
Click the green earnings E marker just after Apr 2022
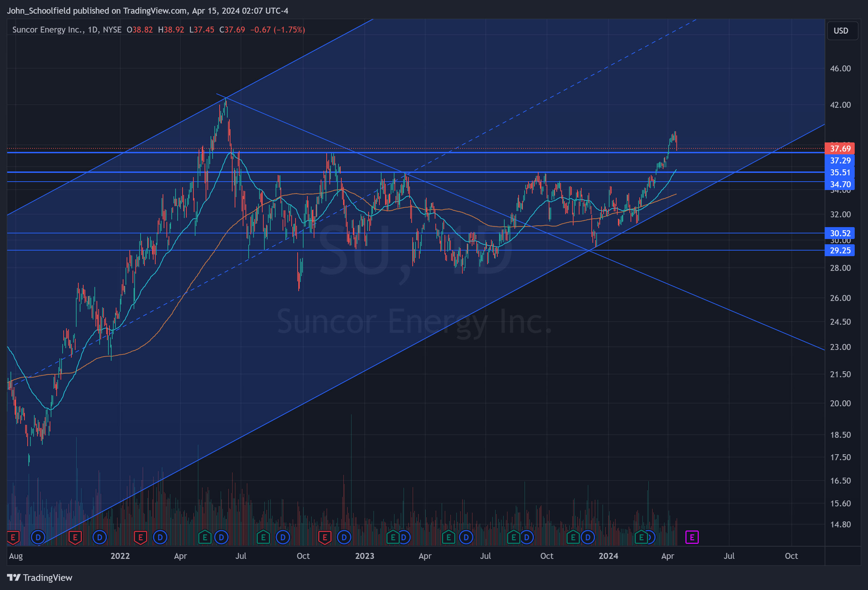pos(205,538)
